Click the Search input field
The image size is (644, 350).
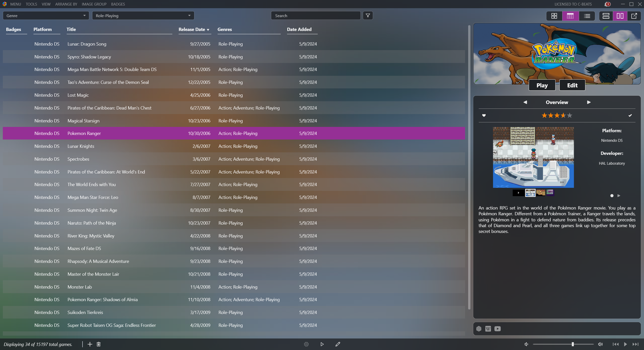click(316, 16)
